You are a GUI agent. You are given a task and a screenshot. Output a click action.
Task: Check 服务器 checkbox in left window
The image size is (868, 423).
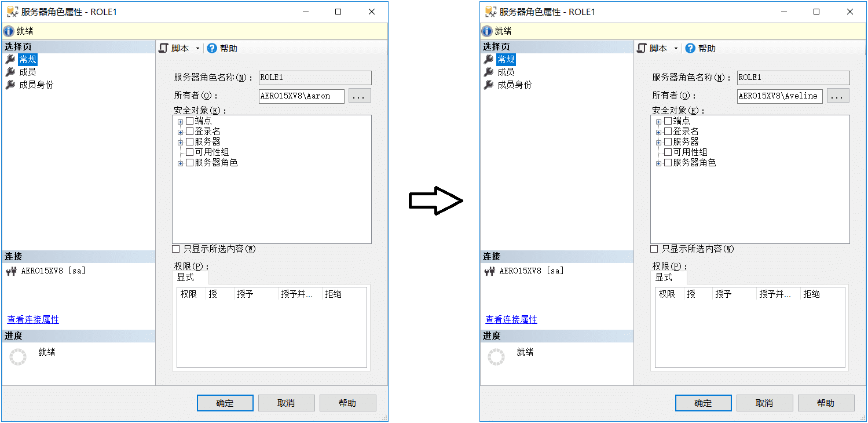(x=189, y=142)
